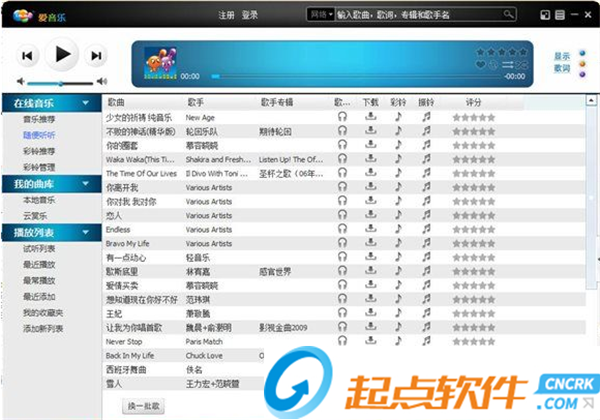Open 试听列表 playlist
Screen dimensions: 600x420
click(x=39, y=249)
